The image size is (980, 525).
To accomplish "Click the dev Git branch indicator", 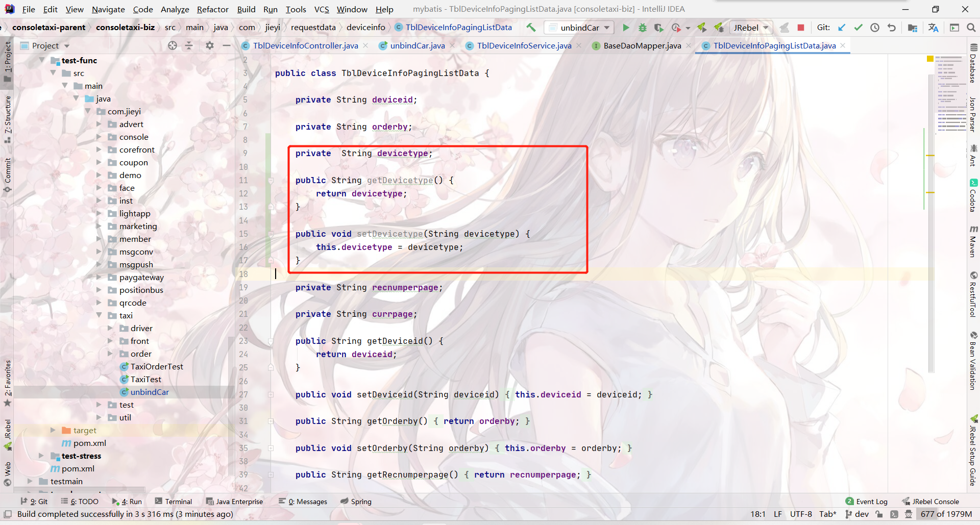I will pos(857,514).
